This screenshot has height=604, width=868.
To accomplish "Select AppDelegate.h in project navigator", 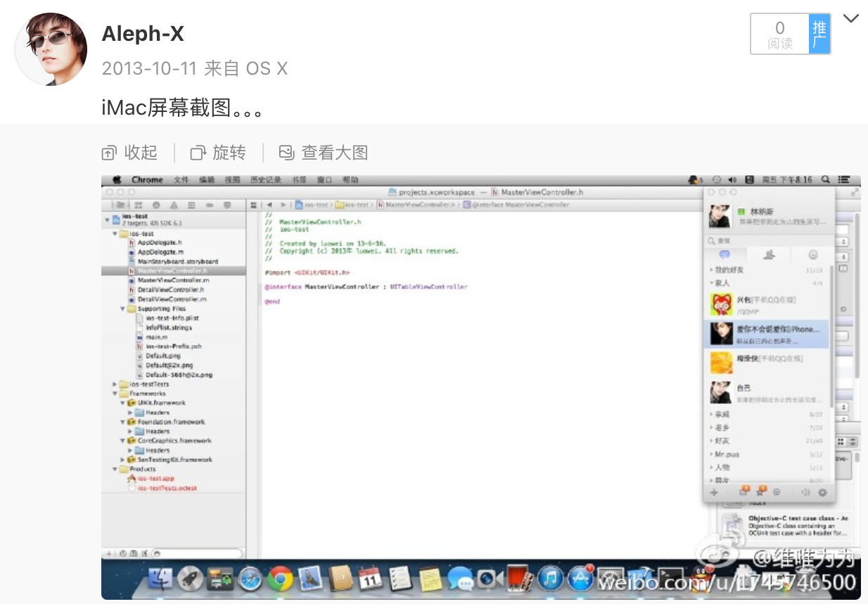I will point(160,242).
